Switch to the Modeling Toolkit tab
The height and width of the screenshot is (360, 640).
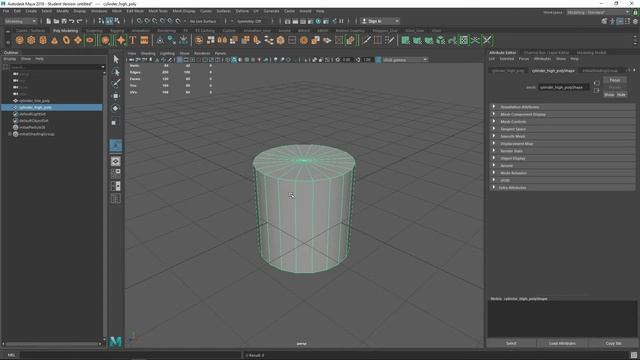(x=591, y=53)
